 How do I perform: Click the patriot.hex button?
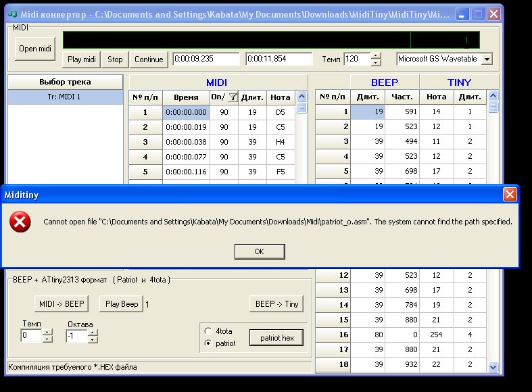point(276,337)
